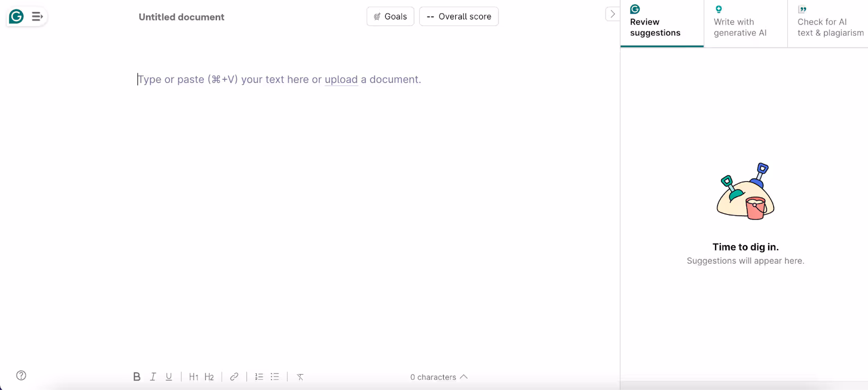Image resolution: width=868 pixels, height=390 pixels.
Task: Click the sandcastle illustration
Action: point(745,191)
